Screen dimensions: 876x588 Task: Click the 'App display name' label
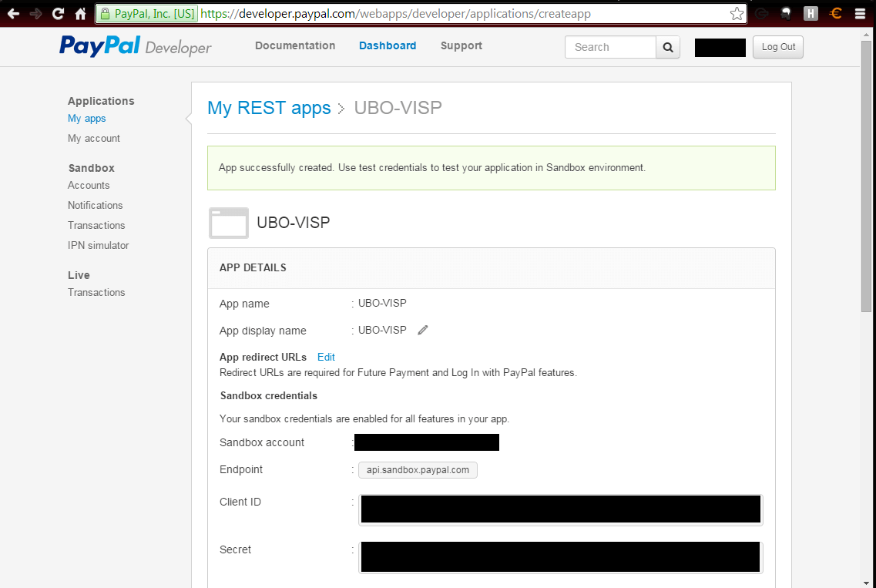pyautogui.click(x=263, y=331)
